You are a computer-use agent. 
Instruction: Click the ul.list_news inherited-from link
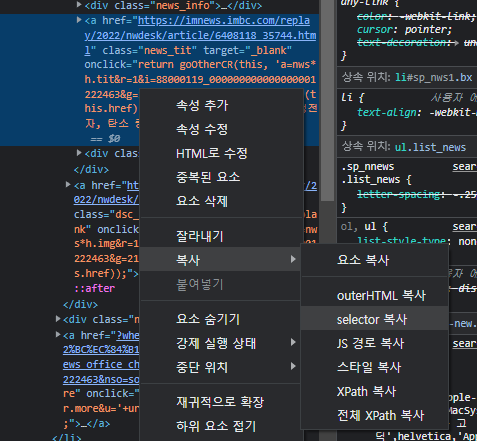point(430,147)
